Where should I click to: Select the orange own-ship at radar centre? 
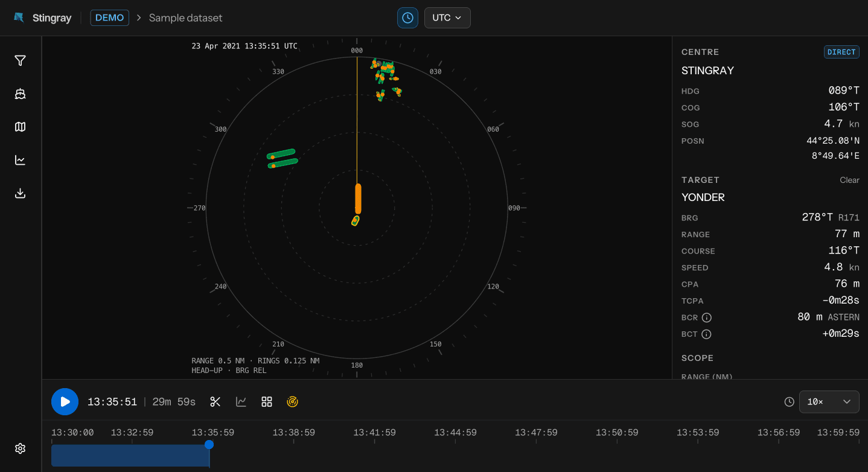(358, 199)
